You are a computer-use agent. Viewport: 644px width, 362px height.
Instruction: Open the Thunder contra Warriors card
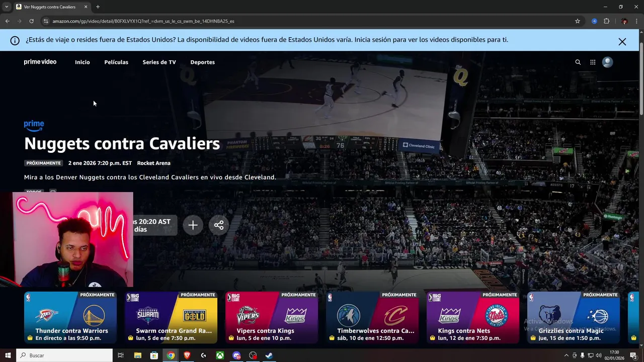(x=70, y=317)
